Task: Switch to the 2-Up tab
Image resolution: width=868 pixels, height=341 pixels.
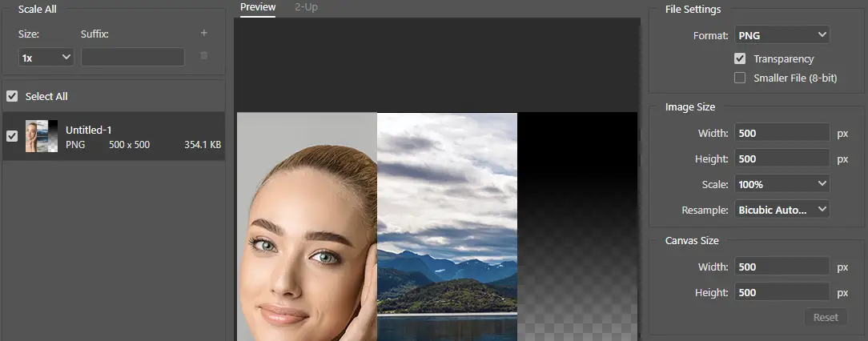Action: tap(307, 7)
